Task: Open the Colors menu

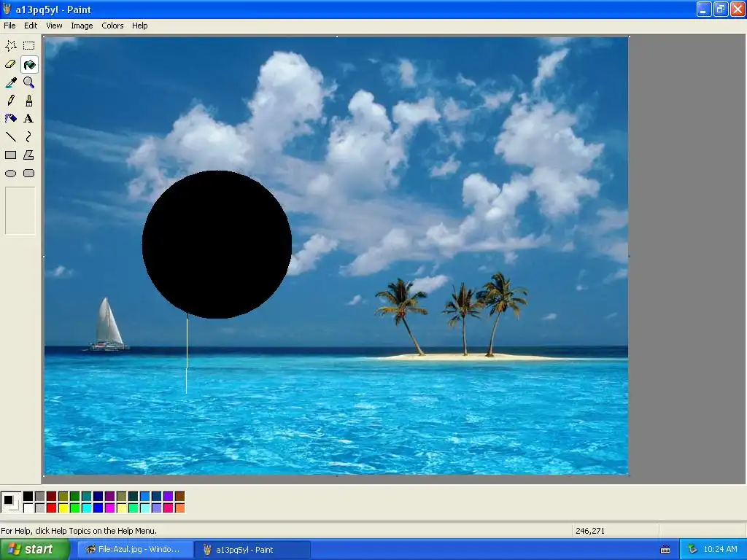Action: 112,26
